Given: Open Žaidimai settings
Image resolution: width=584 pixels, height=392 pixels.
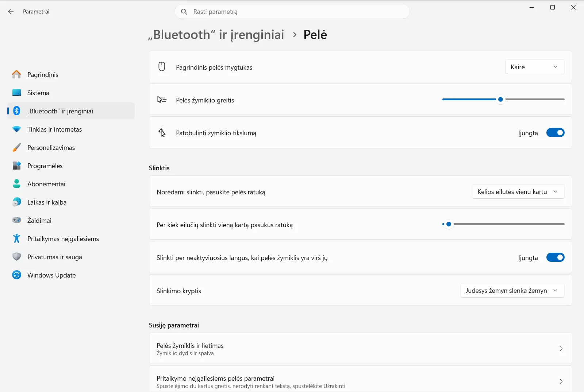Looking at the screenshot, I should (71, 220).
